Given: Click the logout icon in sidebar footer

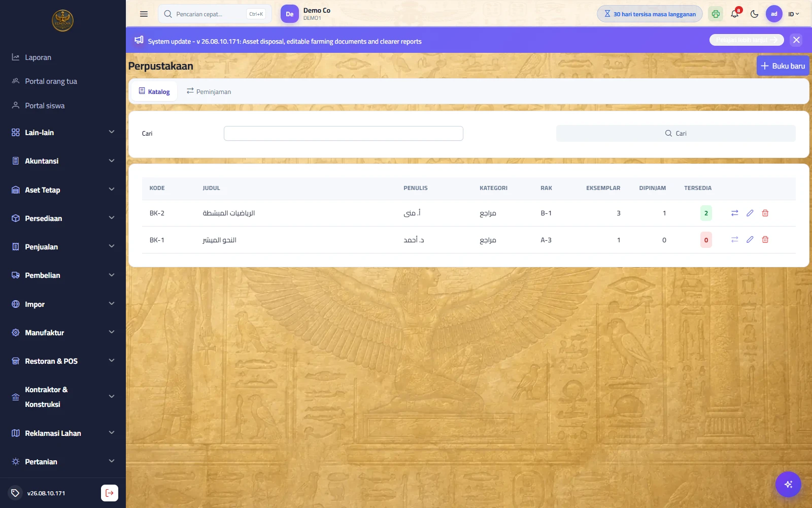Looking at the screenshot, I should click(110, 493).
